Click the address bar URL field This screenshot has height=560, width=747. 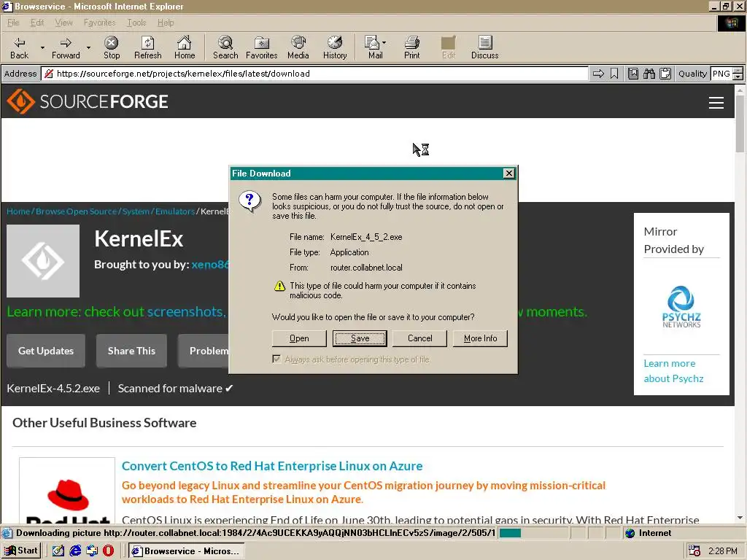coord(314,74)
